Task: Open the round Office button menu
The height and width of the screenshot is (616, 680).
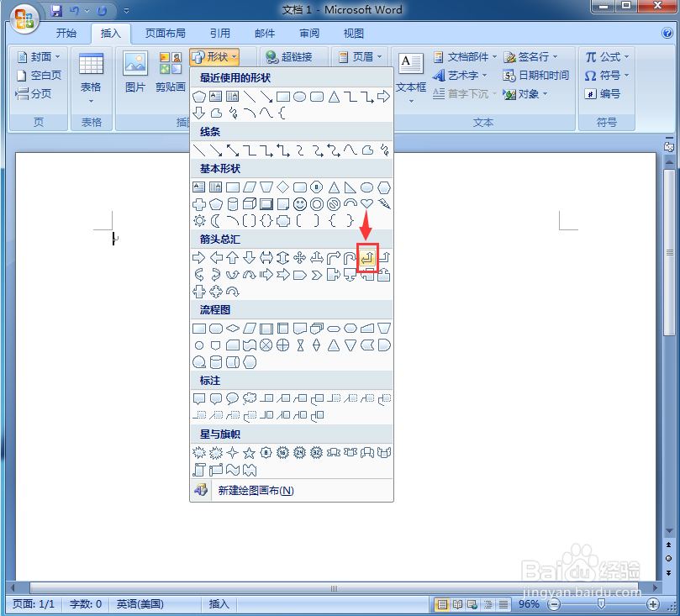Action: pos(24,18)
